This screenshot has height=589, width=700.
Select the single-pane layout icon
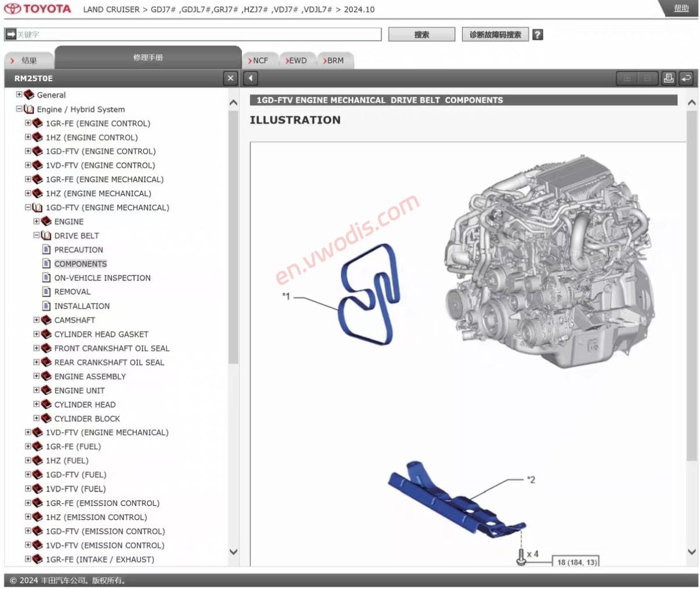click(x=626, y=78)
